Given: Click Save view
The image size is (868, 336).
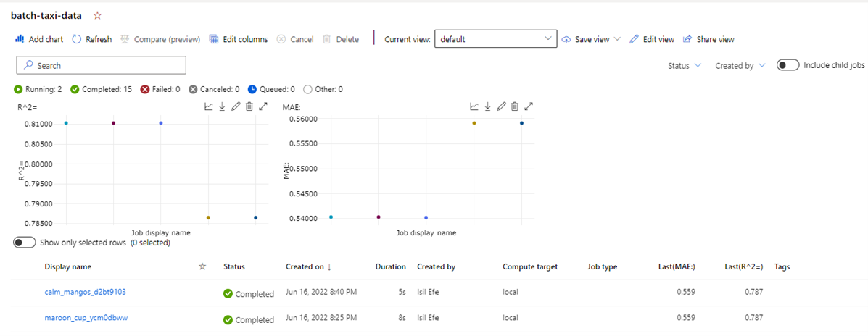Looking at the screenshot, I should pyautogui.click(x=586, y=39).
